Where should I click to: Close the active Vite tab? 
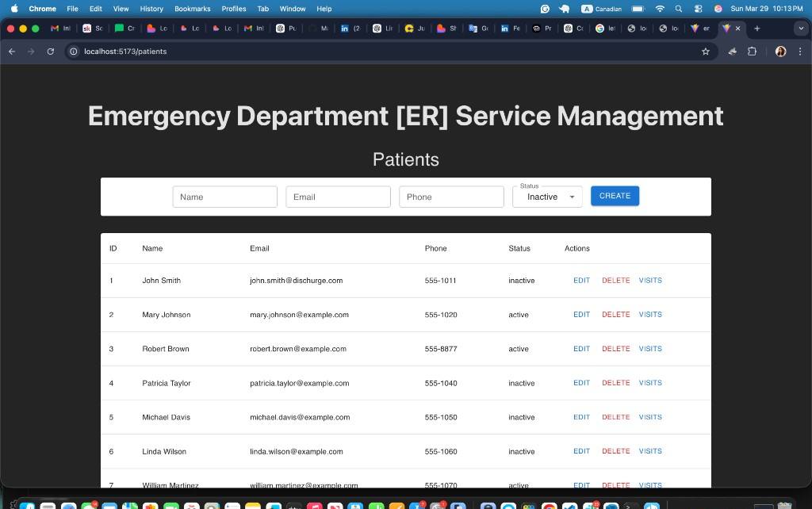738,29
